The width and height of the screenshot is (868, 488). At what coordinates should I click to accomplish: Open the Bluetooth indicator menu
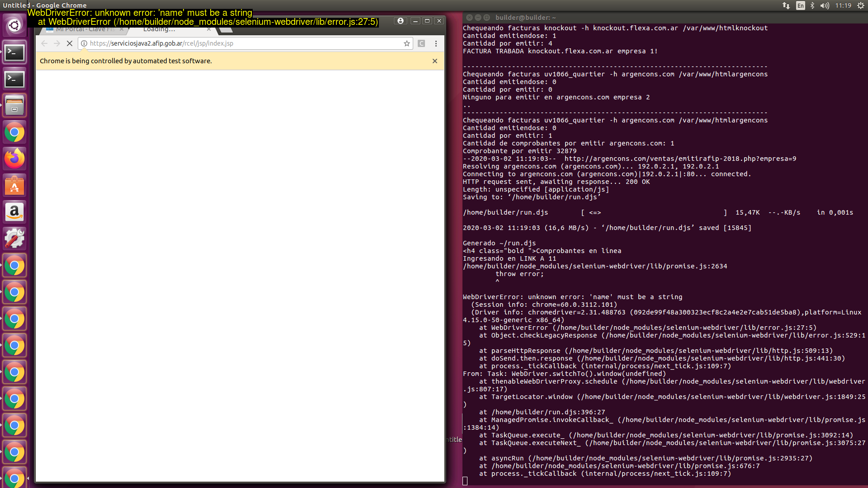click(x=812, y=5)
